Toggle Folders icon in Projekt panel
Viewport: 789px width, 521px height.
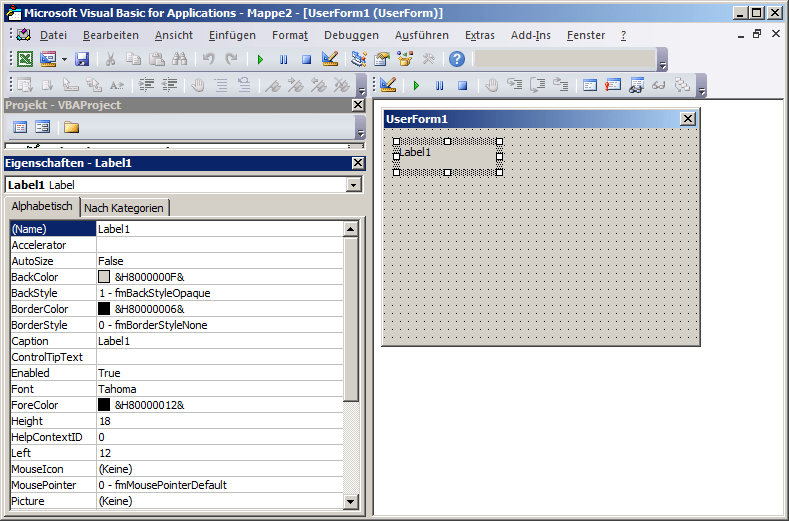[71, 127]
